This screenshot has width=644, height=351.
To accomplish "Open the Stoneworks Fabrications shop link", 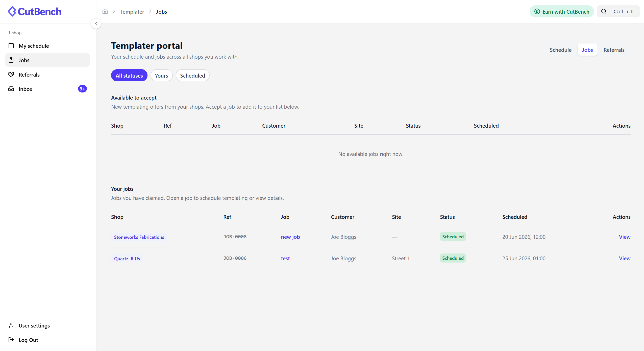I will coord(139,237).
